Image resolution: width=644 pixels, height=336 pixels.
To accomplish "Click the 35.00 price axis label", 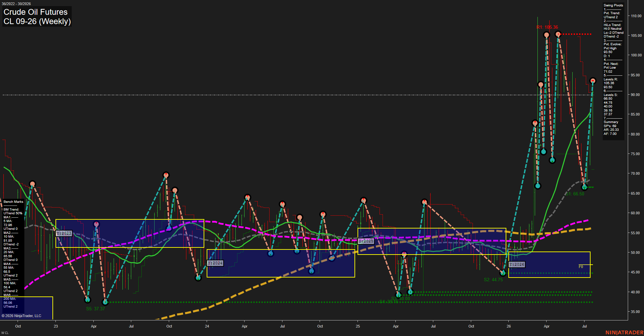I will [x=635, y=312].
